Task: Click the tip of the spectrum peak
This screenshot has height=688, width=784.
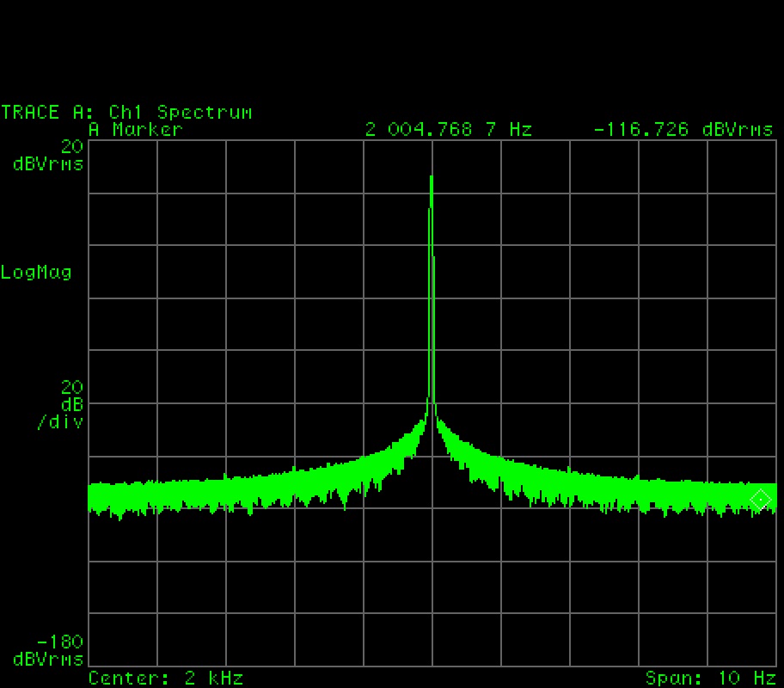Action: point(431,176)
